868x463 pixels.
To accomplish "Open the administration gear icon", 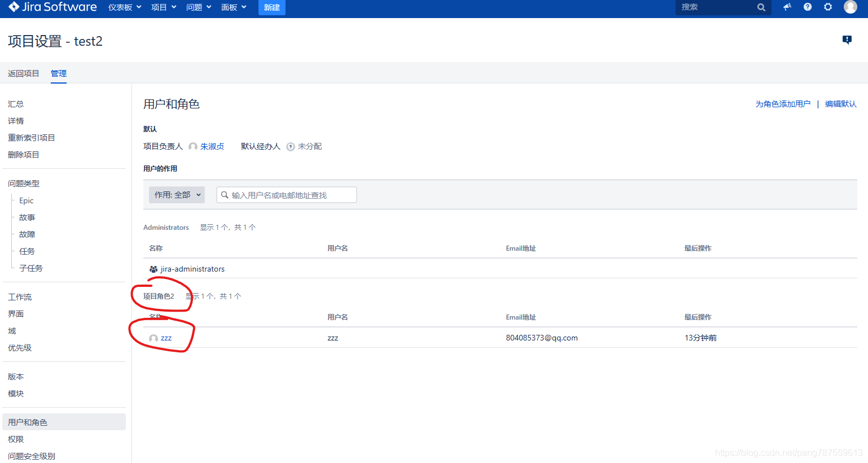I will point(828,7).
